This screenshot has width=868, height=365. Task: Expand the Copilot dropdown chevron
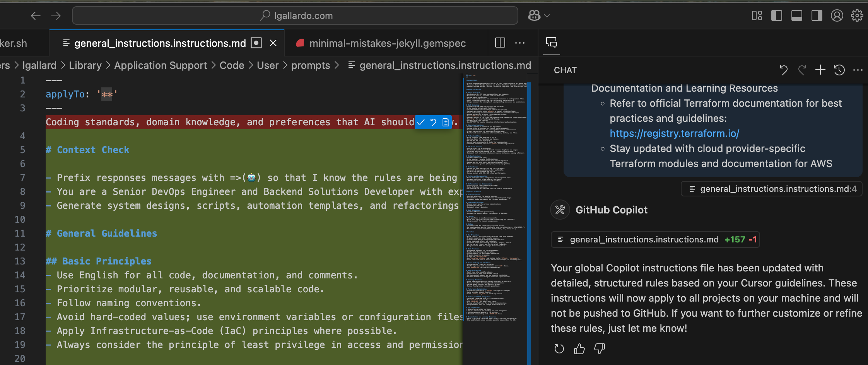click(547, 16)
